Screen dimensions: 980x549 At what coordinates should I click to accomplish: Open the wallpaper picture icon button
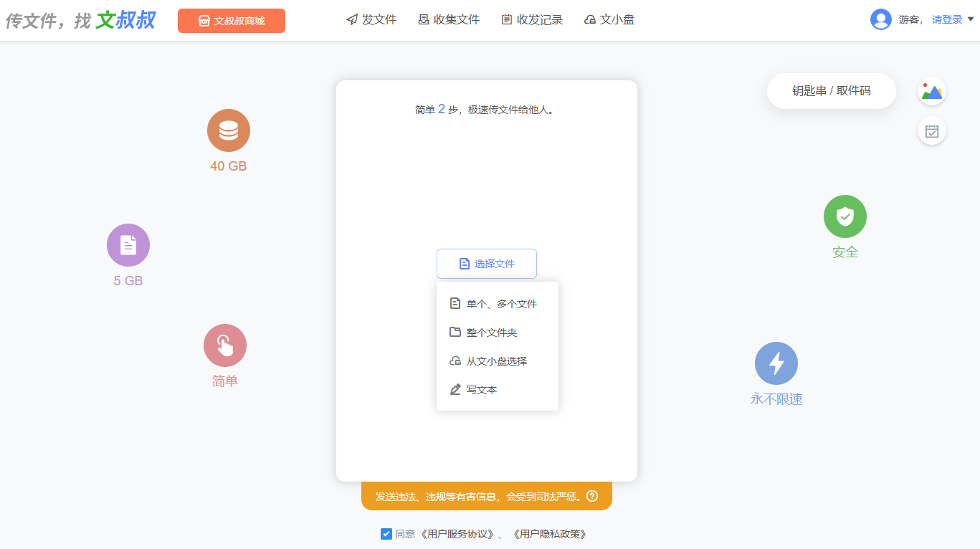[932, 92]
